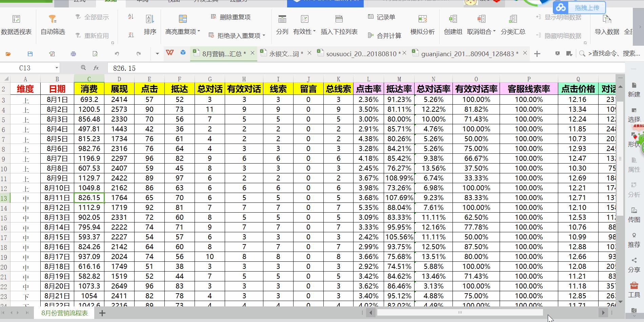Screen dimensions: 644x322
Task: Click the 分列 text-to-columns icon
Action: 282,24
